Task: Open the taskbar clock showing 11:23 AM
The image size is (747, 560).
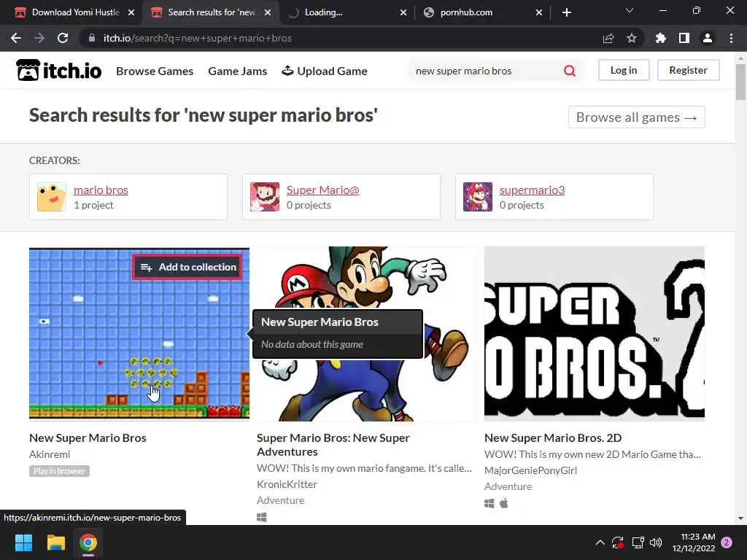Action: point(694,542)
